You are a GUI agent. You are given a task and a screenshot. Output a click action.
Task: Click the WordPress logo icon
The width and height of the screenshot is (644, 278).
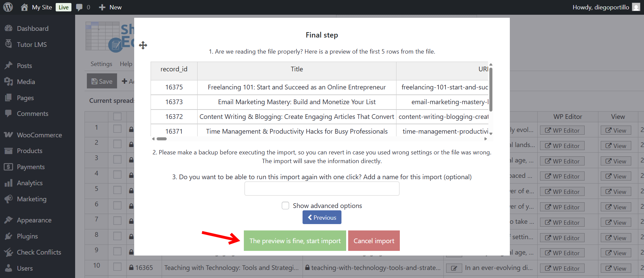click(8, 7)
